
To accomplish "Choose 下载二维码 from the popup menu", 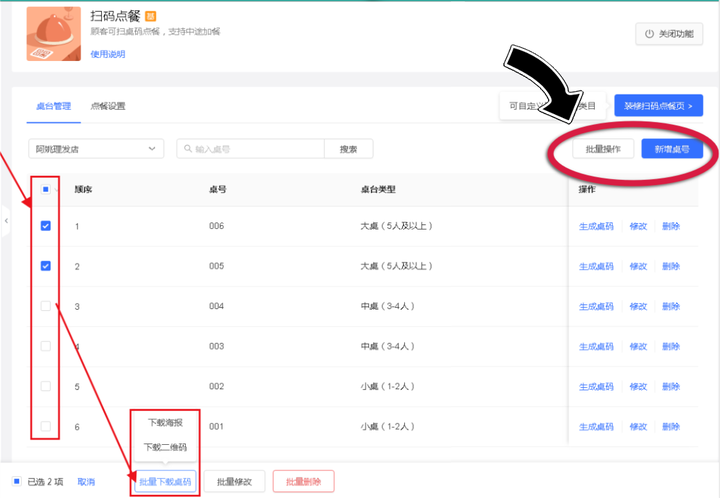I will (x=165, y=447).
